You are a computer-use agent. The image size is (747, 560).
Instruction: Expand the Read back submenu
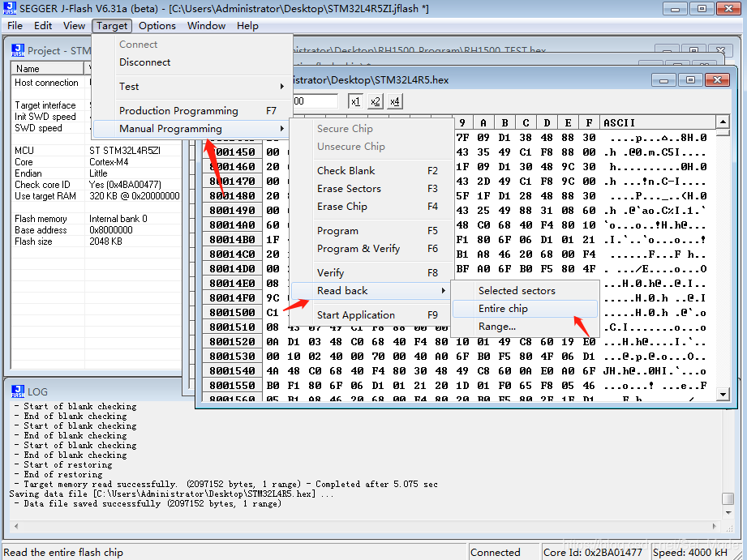(x=372, y=291)
